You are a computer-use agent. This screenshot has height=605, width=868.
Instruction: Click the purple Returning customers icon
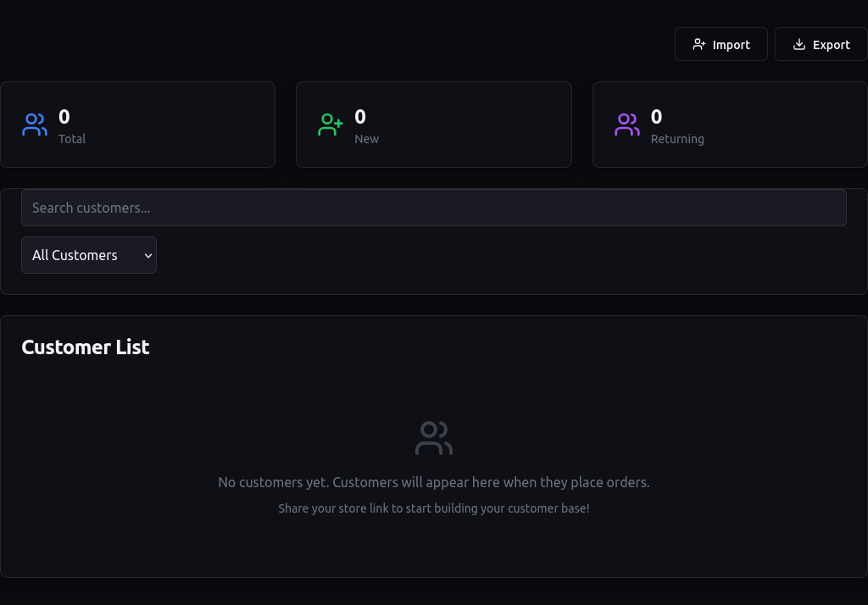[x=627, y=125]
